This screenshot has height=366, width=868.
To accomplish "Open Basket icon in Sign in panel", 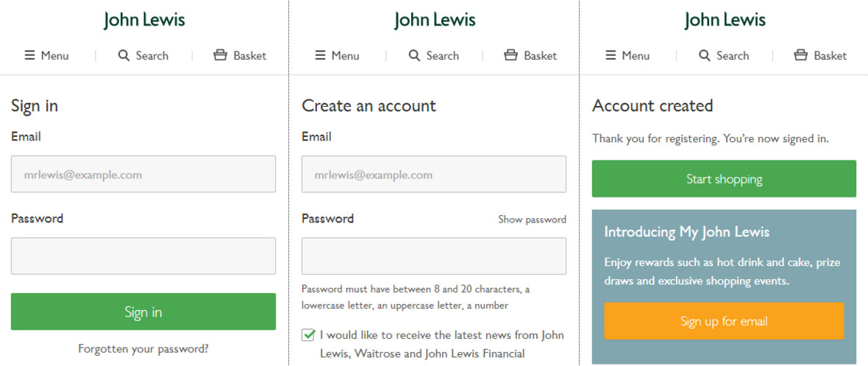I will [220, 55].
